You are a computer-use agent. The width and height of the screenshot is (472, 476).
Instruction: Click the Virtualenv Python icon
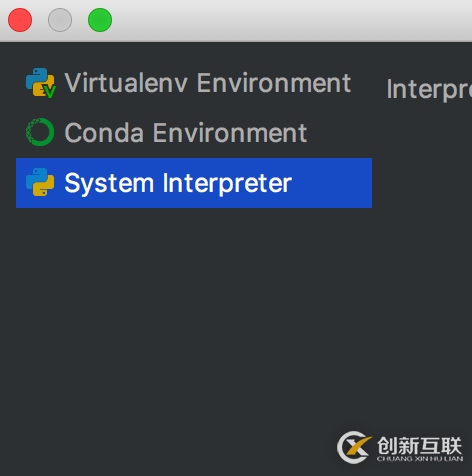[40, 83]
